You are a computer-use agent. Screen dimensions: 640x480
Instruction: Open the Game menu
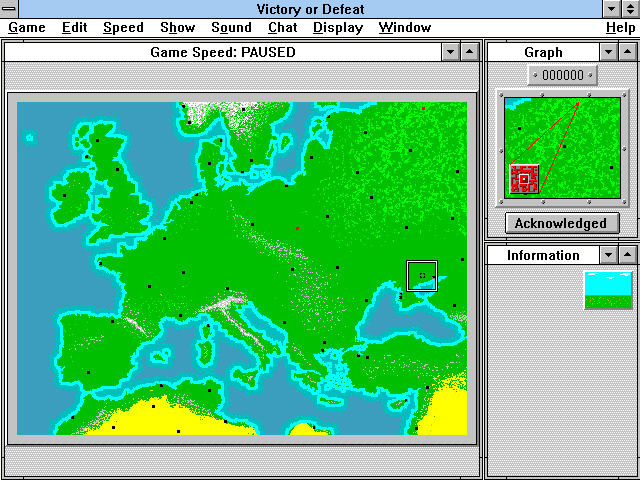(x=27, y=28)
